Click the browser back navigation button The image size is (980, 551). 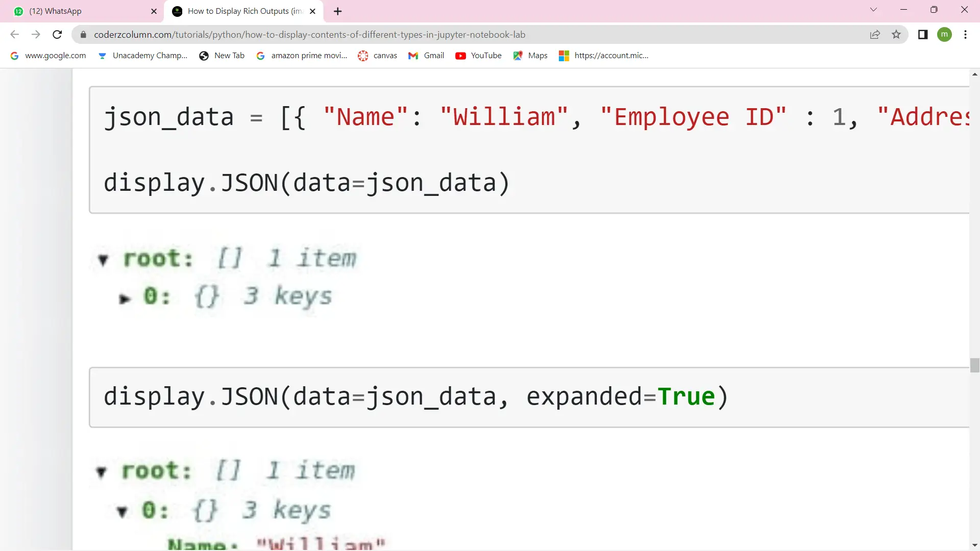(14, 34)
